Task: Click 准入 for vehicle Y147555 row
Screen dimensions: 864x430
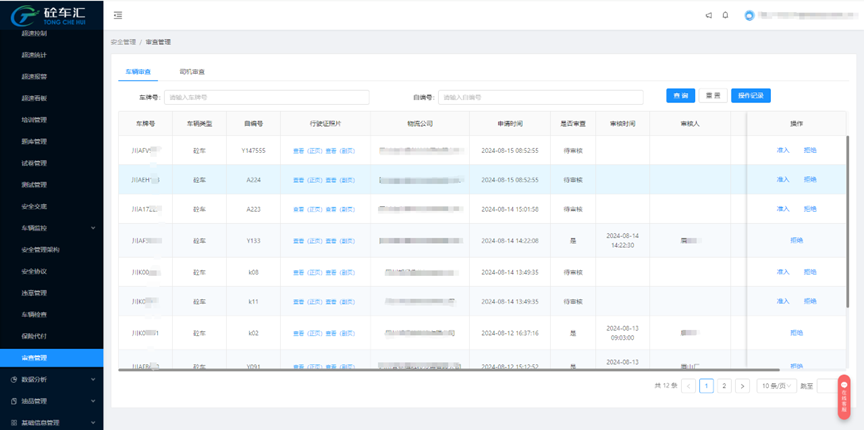Action: pyautogui.click(x=783, y=150)
